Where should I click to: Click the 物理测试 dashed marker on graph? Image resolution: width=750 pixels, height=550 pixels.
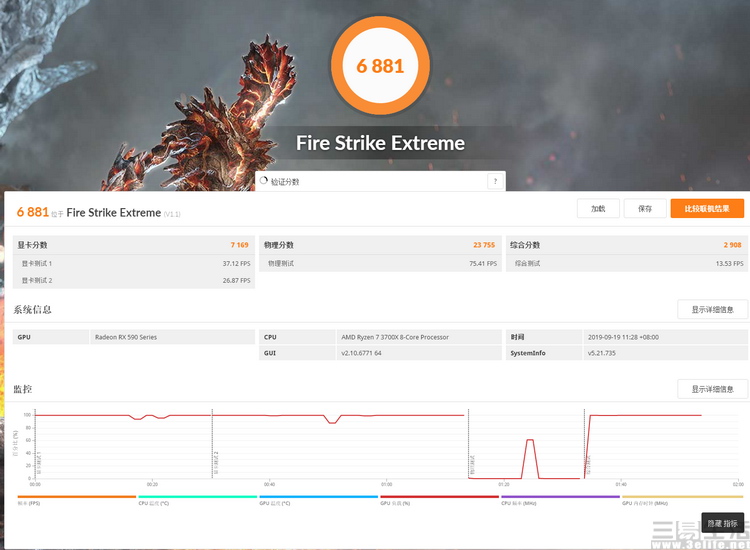[469, 443]
